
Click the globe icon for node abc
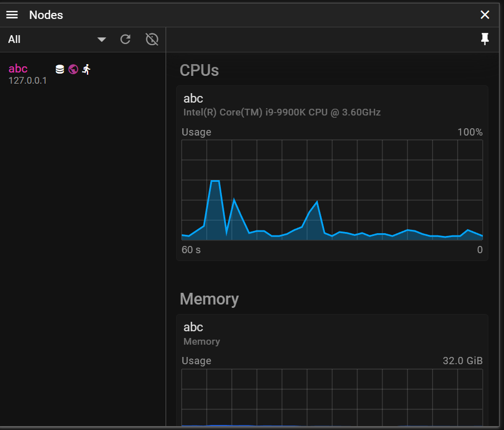[73, 69]
